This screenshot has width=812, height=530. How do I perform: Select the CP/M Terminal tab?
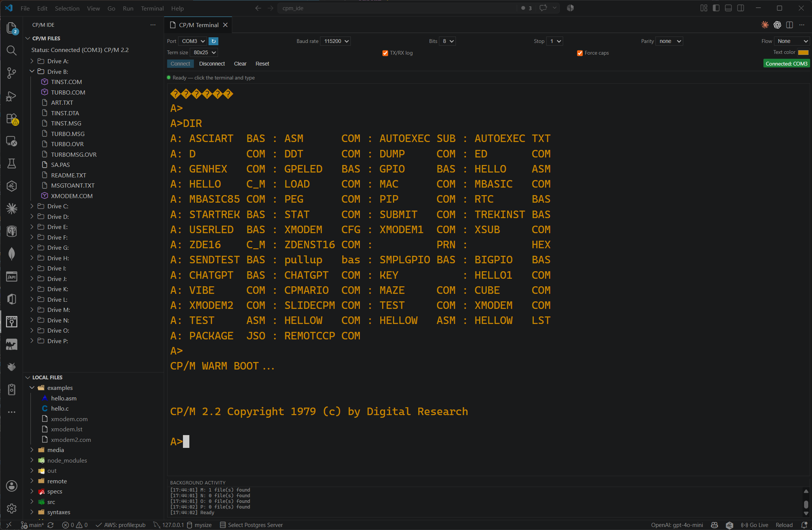(x=198, y=25)
